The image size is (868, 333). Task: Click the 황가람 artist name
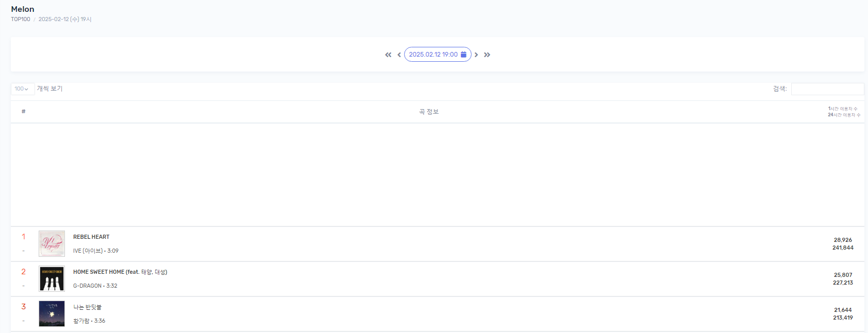pyautogui.click(x=81, y=321)
